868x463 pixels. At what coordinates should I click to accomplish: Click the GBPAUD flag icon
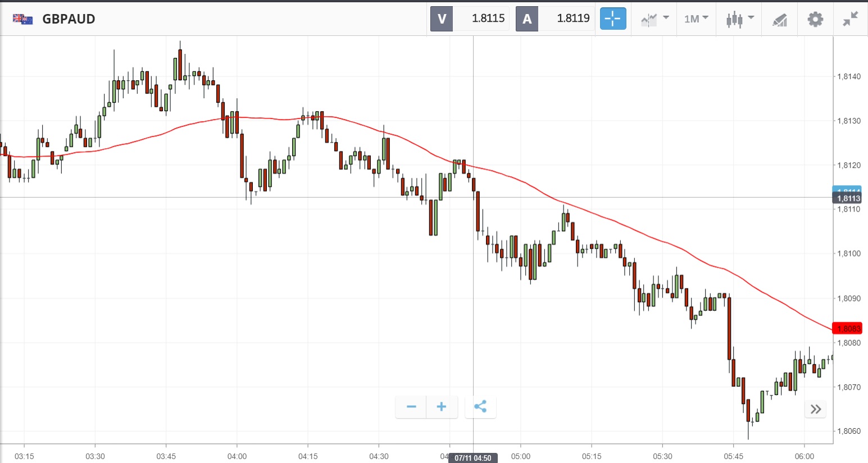click(x=23, y=19)
